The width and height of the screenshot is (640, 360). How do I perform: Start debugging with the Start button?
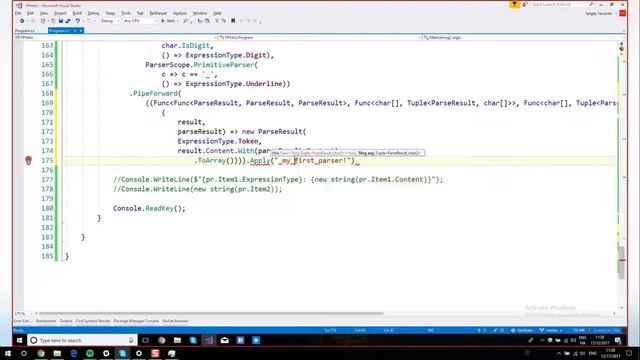(x=169, y=21)
